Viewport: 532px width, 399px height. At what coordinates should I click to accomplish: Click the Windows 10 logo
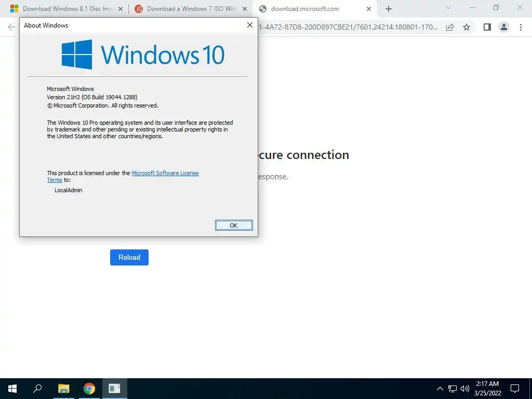click(143, 54)
